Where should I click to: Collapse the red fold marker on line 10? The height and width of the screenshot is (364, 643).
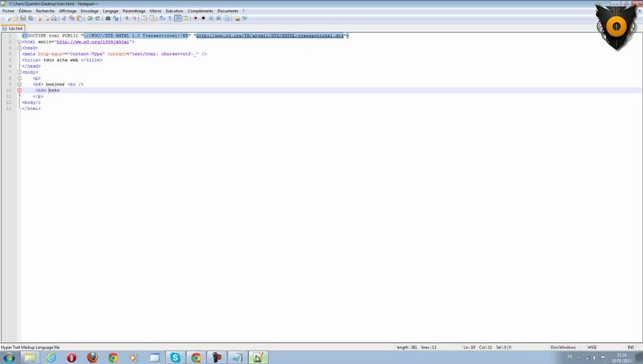coord(19,90)
